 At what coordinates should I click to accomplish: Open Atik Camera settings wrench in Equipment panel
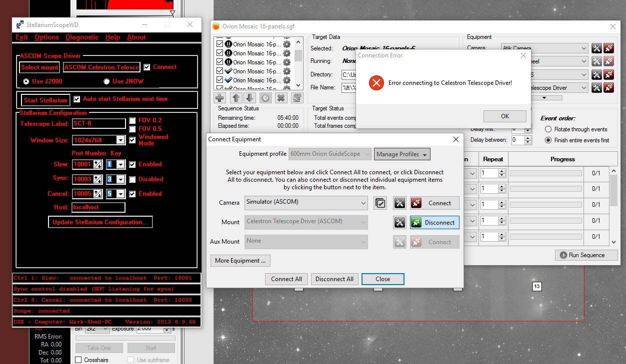[596, 48]
